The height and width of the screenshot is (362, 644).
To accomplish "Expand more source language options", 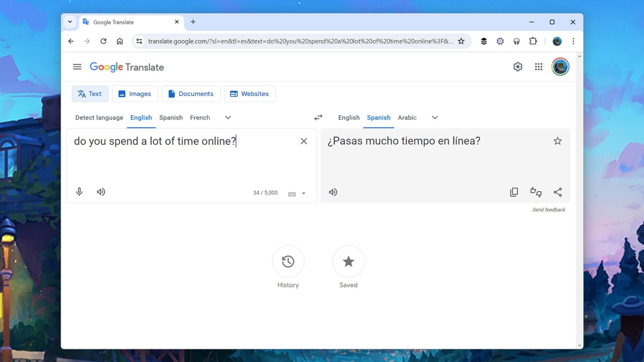I will [x=228, y=118].
